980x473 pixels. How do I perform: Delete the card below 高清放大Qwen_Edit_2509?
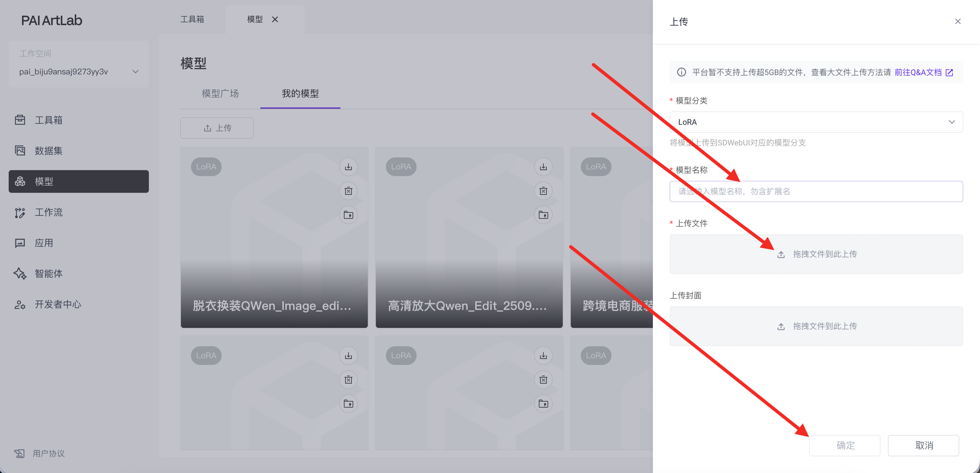[x=543, y=380]
